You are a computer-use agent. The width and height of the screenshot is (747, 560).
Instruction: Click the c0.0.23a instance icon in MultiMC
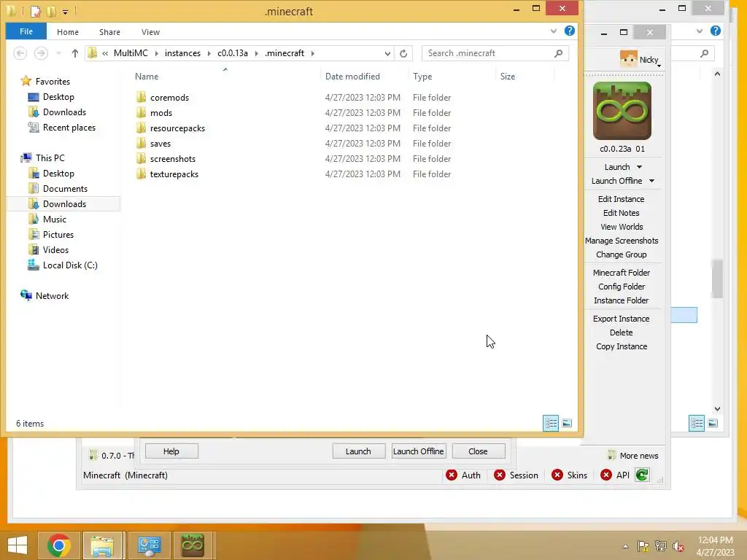pyautogui.click(x=622, y=111)
